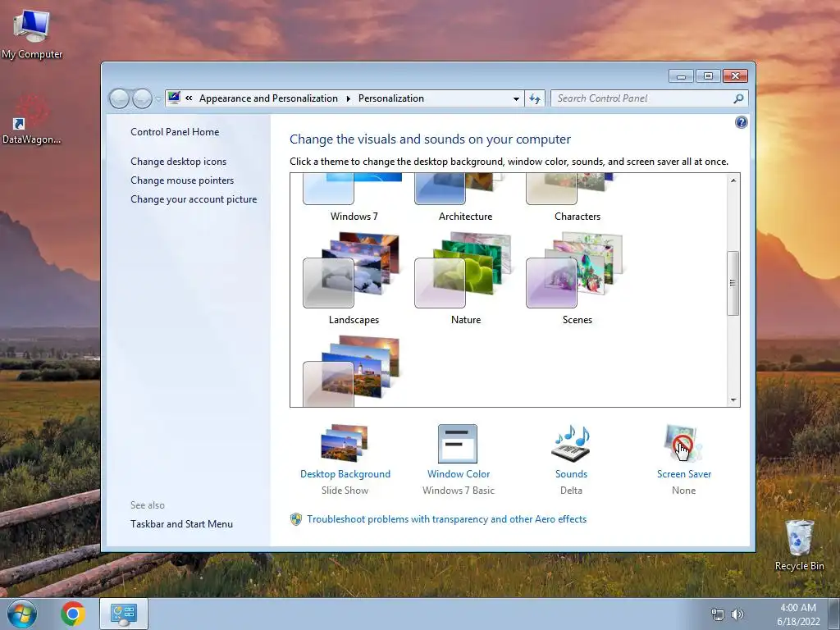Image resolution: width=840 pixels, height=630 pixels.
Task: Expand the breadcrumb arrow after Appearance and Personalization
Action: tap(348, 98)
